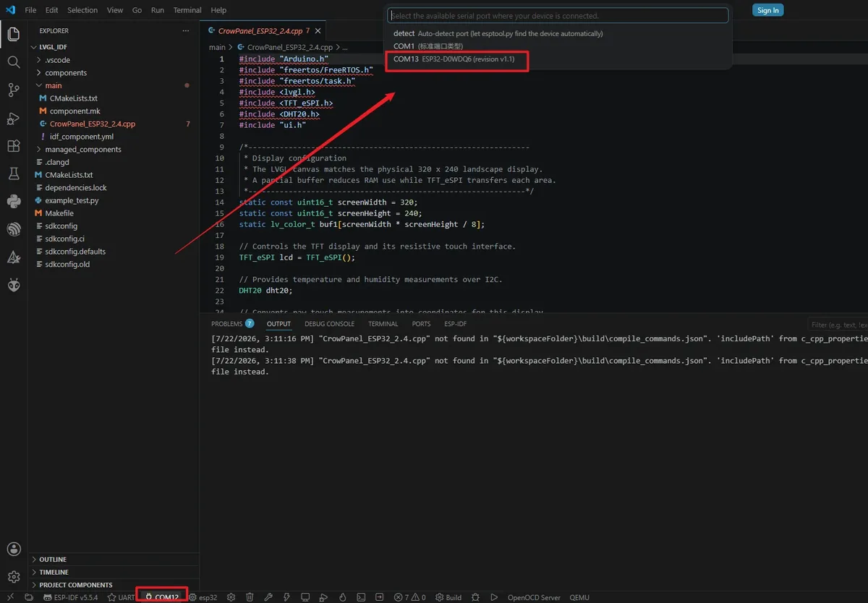The width and height of the screenshot is (868, 603).
Task: Collapse the LVGL_IDF root folder
Action: coord(114,47)
